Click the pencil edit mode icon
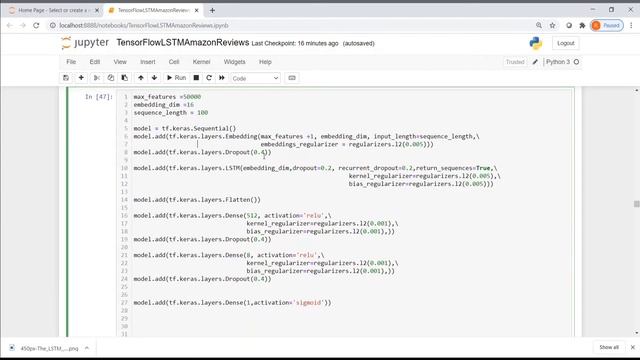Screen dimensions: 640x360 [535, 62]
